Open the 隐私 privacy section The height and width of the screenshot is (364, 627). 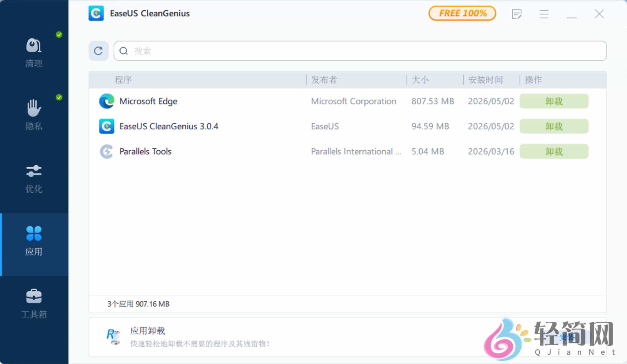[x=34, y=115]
